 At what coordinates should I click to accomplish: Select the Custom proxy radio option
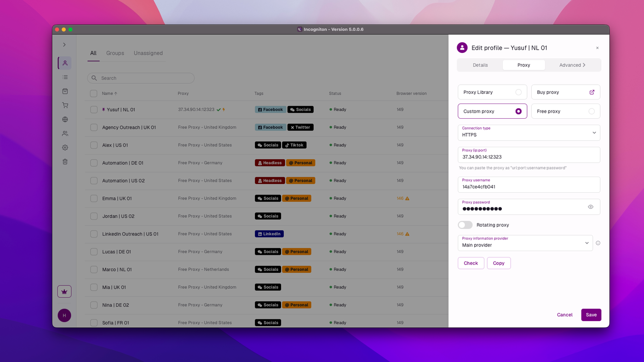518,111
